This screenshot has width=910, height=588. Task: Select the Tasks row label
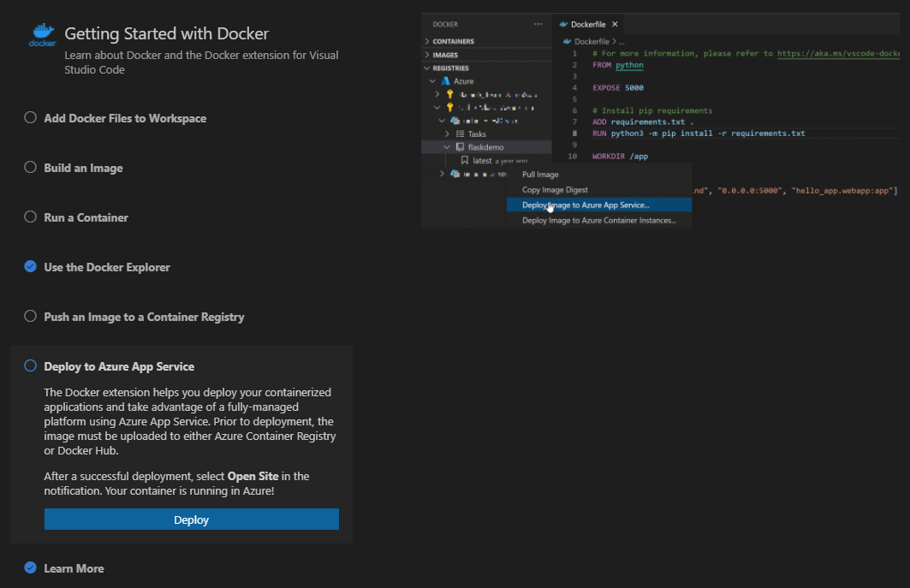coord(477,134)
